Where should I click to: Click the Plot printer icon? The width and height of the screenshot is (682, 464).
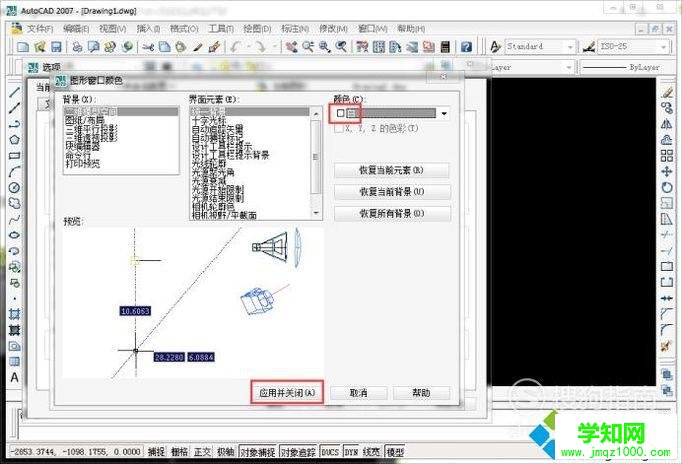tap(77, 47)
